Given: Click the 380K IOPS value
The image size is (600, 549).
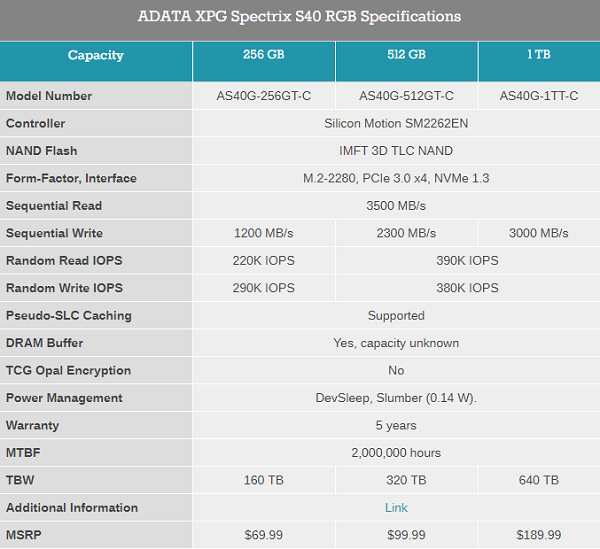Looking at the screenshot, I should click(467, 288).
